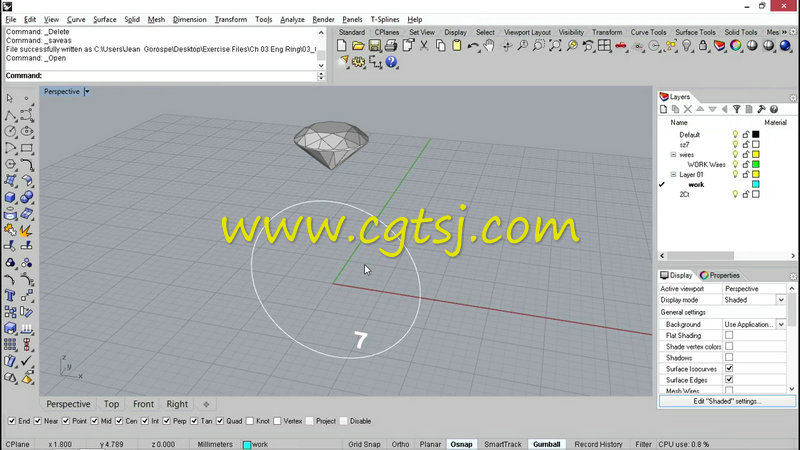Click the layer filter funnel icon

pyautogui.click(x=736, y=109)
